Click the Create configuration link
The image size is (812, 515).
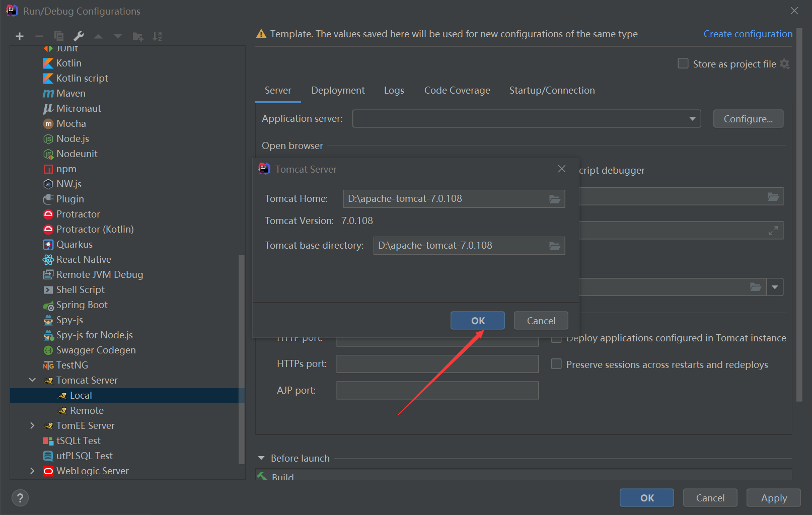pyautogui.click(x=748, y=34)
